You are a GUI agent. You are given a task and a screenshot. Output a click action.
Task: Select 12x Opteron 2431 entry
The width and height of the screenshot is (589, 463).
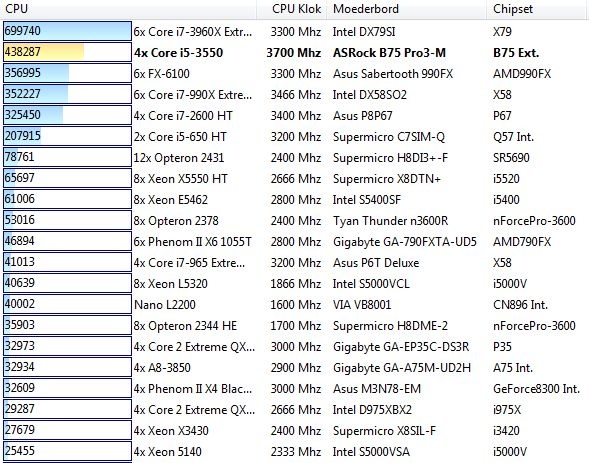(x=179, y=158)
